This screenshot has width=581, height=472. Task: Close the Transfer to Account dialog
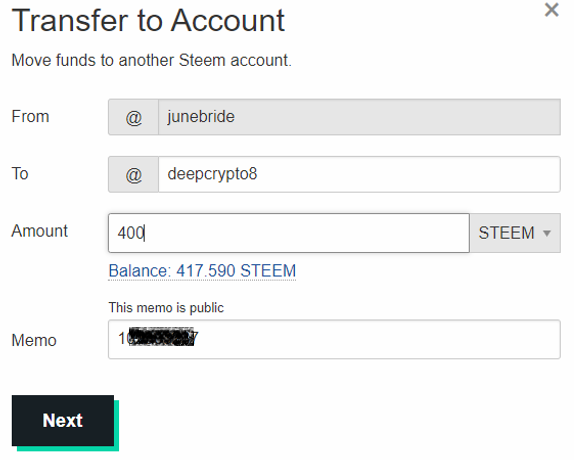551,10
